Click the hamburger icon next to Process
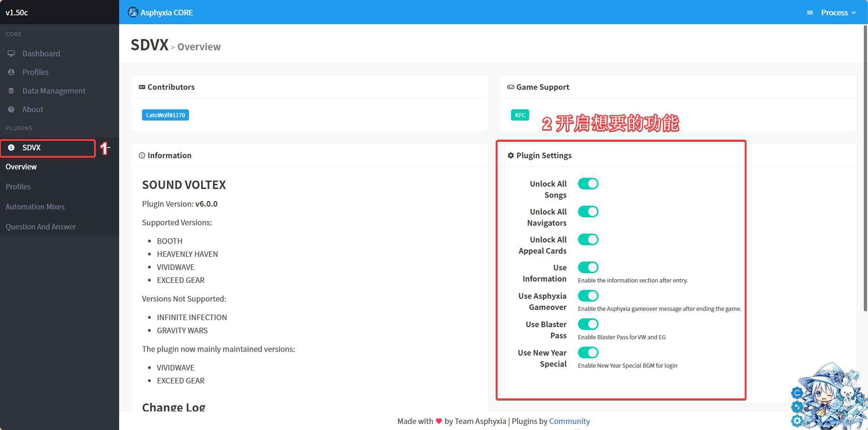Viewport: 868px width, 430px height. coord(810,13)
